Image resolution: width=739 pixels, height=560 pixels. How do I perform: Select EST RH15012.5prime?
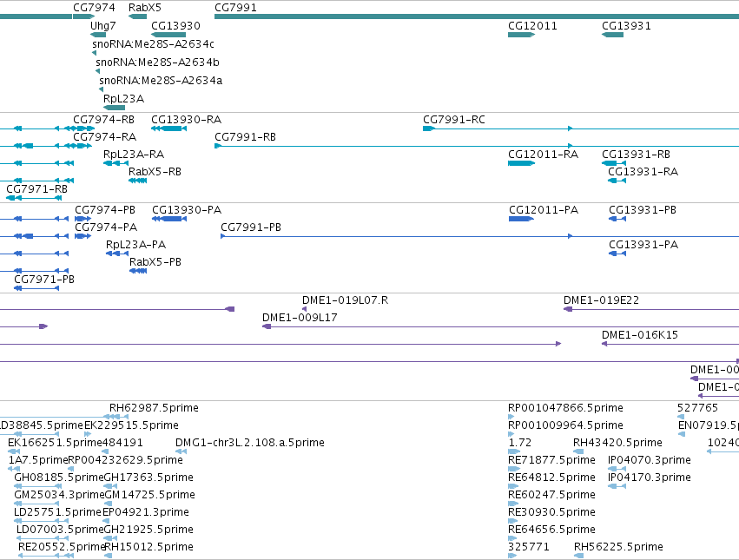pyautogui.click(x=148, y=547)
